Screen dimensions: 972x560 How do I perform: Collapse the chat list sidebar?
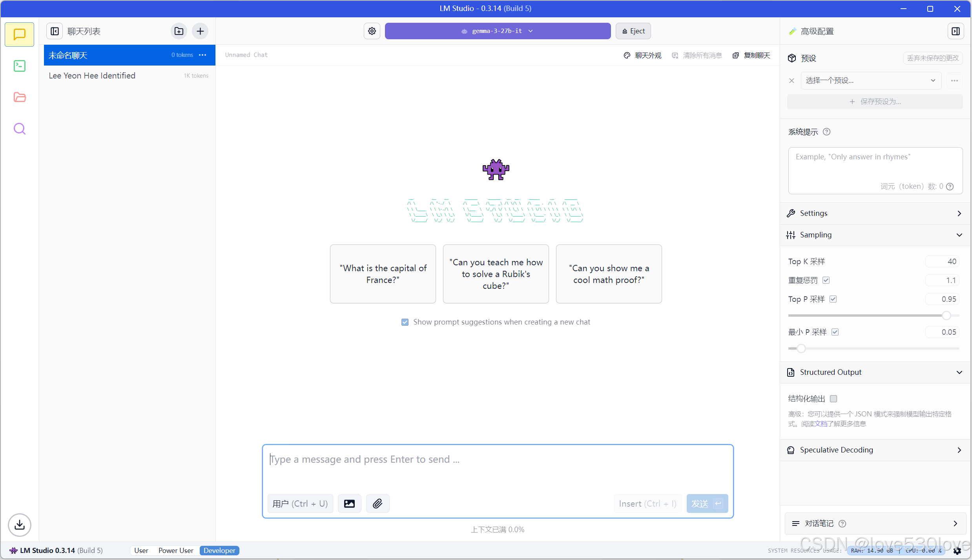pyautogui.click(x=55, y=31)
